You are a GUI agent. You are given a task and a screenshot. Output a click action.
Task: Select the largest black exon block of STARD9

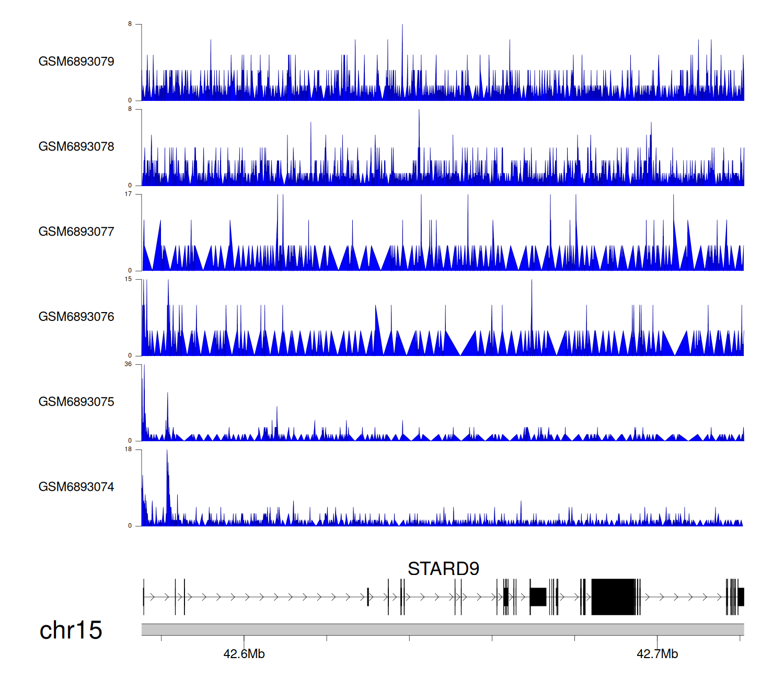(613, 597)
